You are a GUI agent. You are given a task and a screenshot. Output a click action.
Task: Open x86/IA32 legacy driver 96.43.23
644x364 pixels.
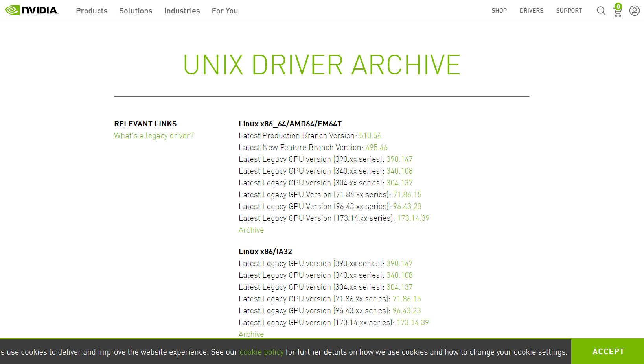(407, 311)
